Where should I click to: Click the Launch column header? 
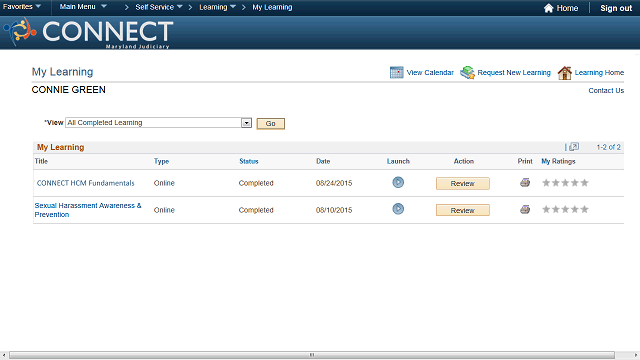(398, 161)
